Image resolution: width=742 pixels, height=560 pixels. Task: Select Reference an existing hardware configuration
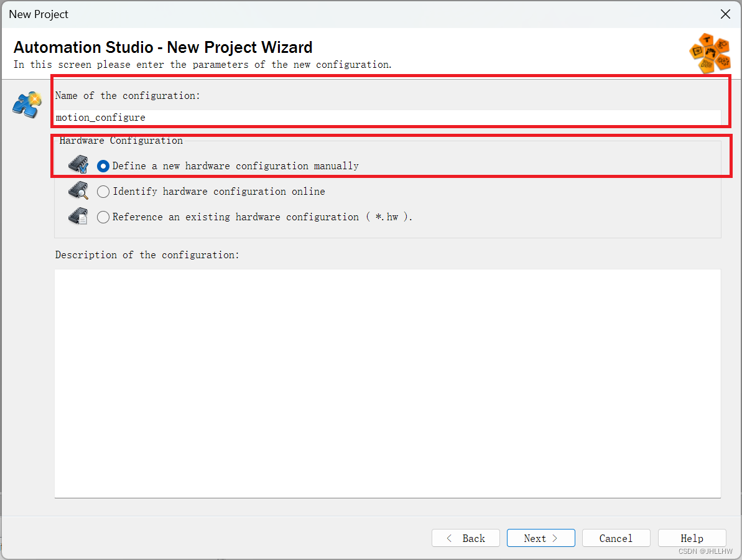[103, 217]
